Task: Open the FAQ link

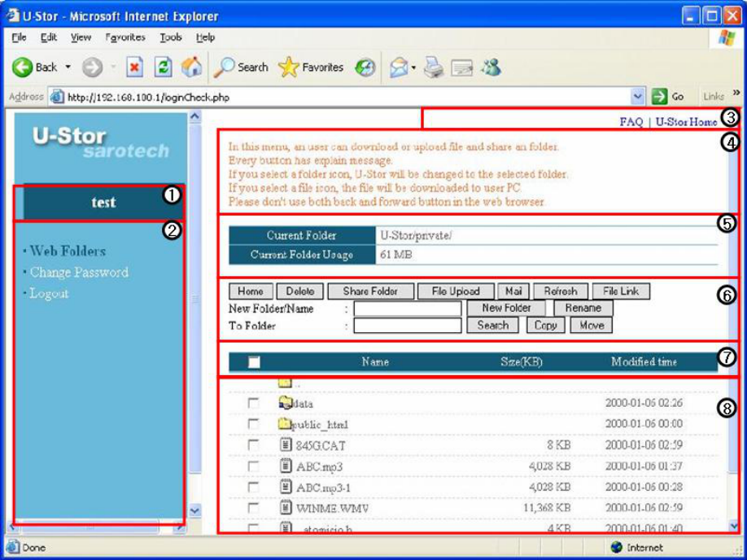Action: click(x=631, y=122)
